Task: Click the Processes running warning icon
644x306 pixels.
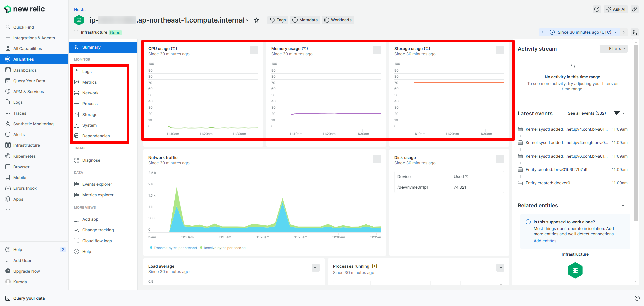Action: (x=375, y=266)
